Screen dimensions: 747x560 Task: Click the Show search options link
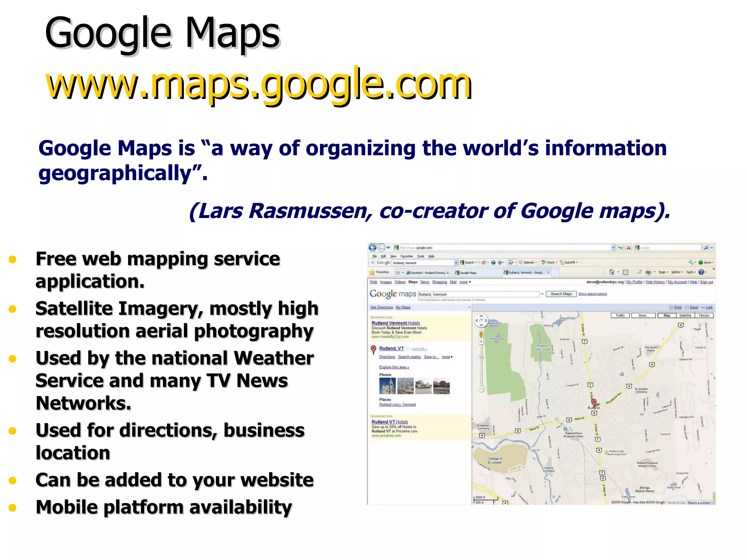click(x=592, y=294)
